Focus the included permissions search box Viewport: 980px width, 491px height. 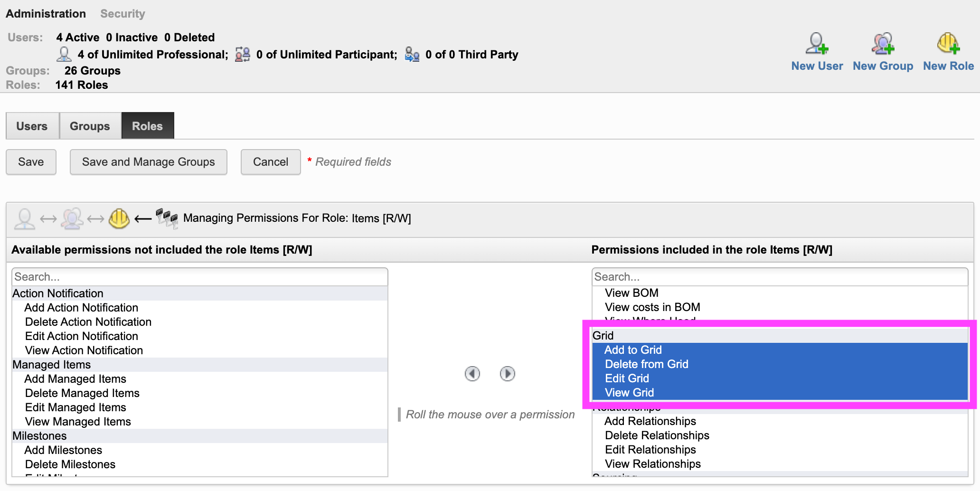[x=779, y=277]
